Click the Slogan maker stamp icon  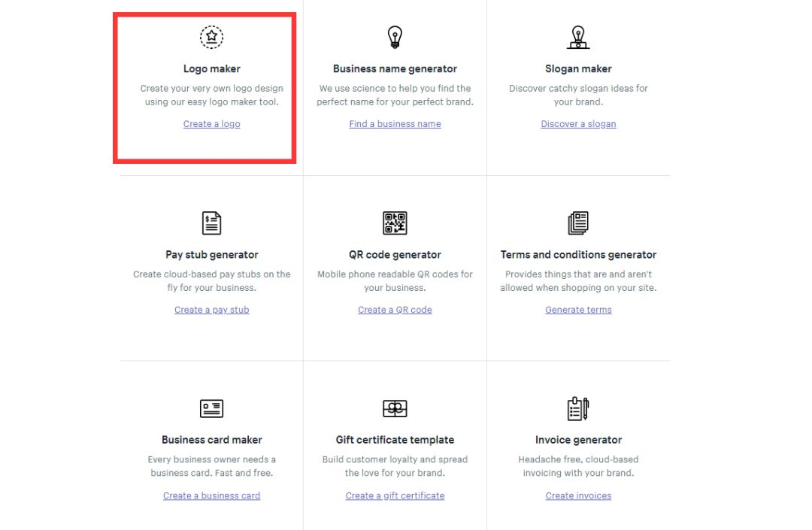[x=578, y=35]
